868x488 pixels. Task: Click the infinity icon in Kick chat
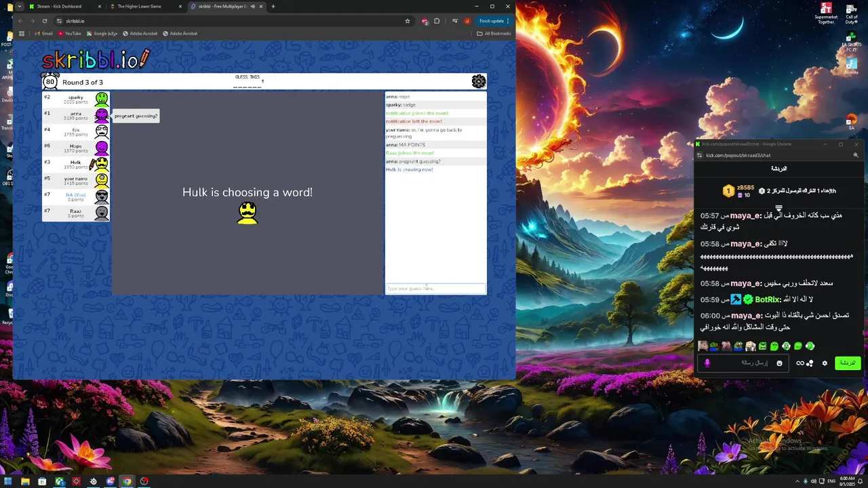(x=800, y=363)
